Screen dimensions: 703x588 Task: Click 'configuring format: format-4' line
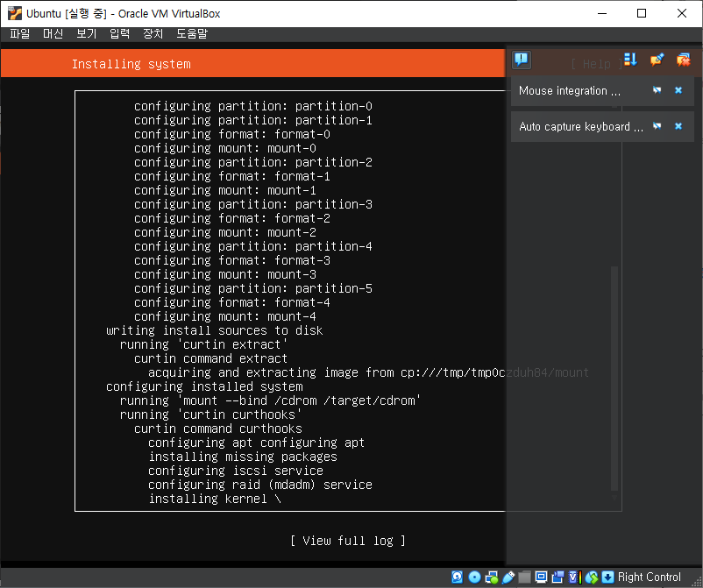231,302
